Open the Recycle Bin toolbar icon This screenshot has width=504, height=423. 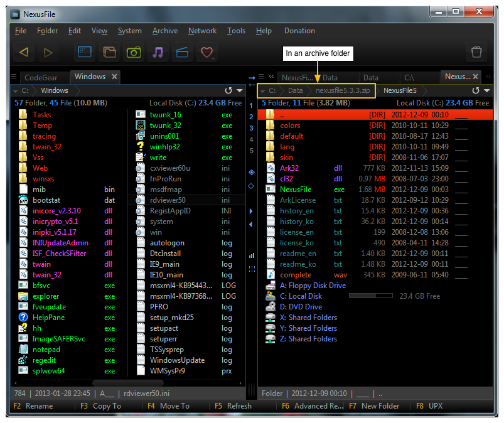(476, 52)
